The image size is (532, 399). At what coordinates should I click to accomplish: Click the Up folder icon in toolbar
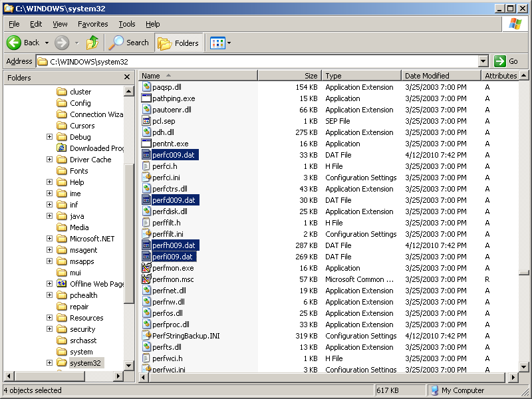[92, 43]
